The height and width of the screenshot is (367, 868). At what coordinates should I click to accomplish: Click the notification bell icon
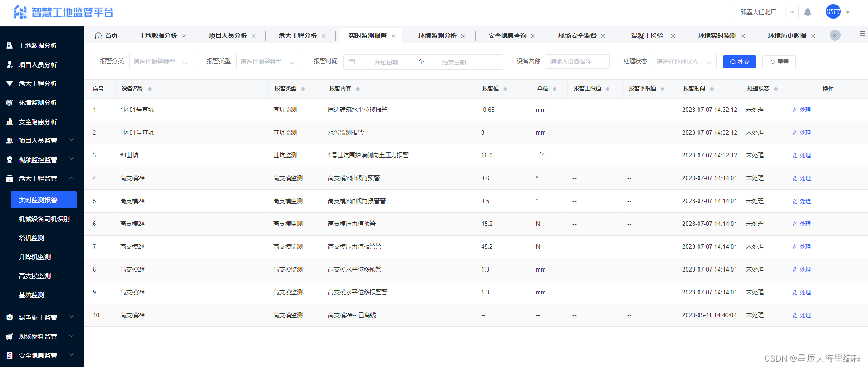click(808, 12)
